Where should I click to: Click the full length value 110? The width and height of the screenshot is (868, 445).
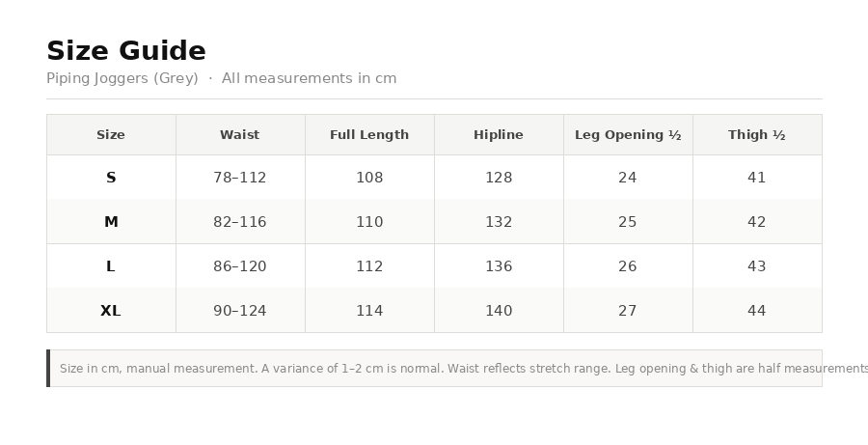369,222
